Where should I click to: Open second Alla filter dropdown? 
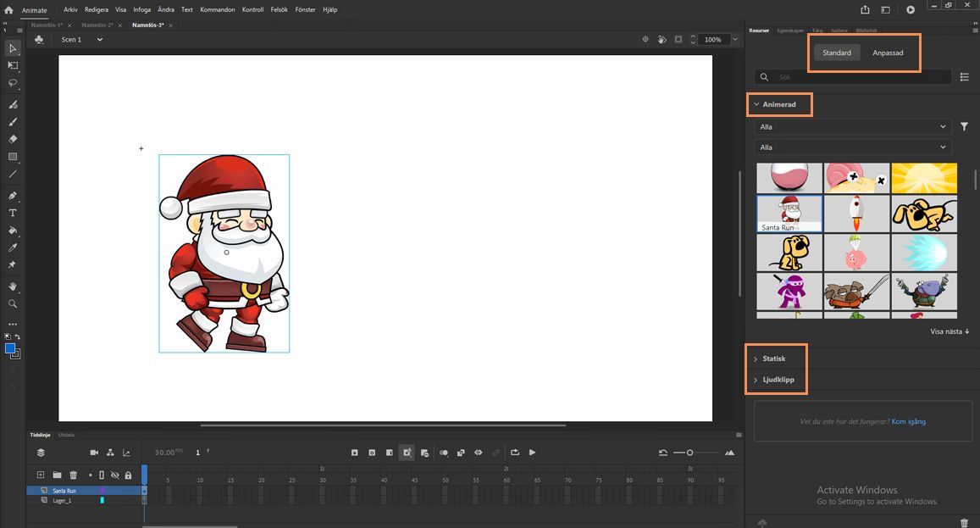coord(853,147)
